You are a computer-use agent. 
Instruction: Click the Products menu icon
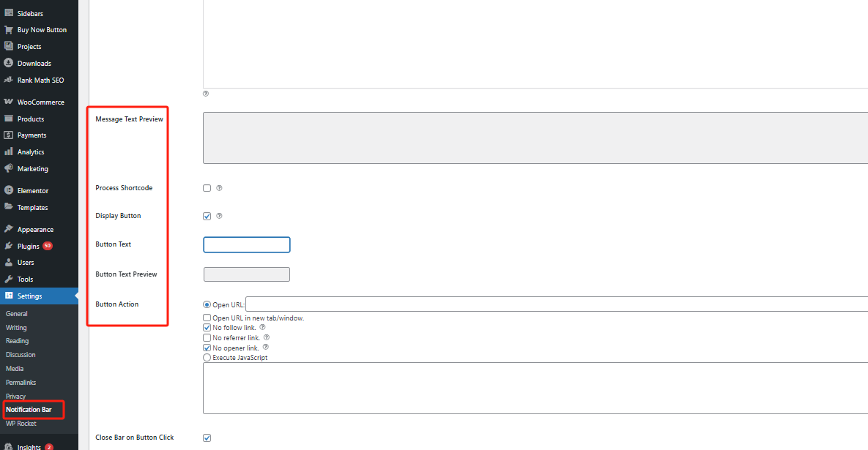tap(9, 119)
